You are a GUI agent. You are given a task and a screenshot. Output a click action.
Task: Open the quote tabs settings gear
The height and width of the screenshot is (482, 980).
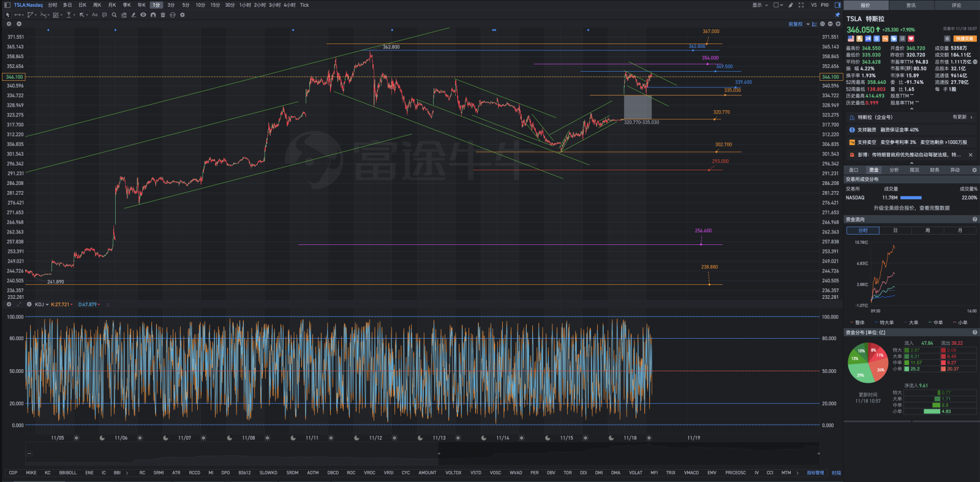tap(974, 170)
